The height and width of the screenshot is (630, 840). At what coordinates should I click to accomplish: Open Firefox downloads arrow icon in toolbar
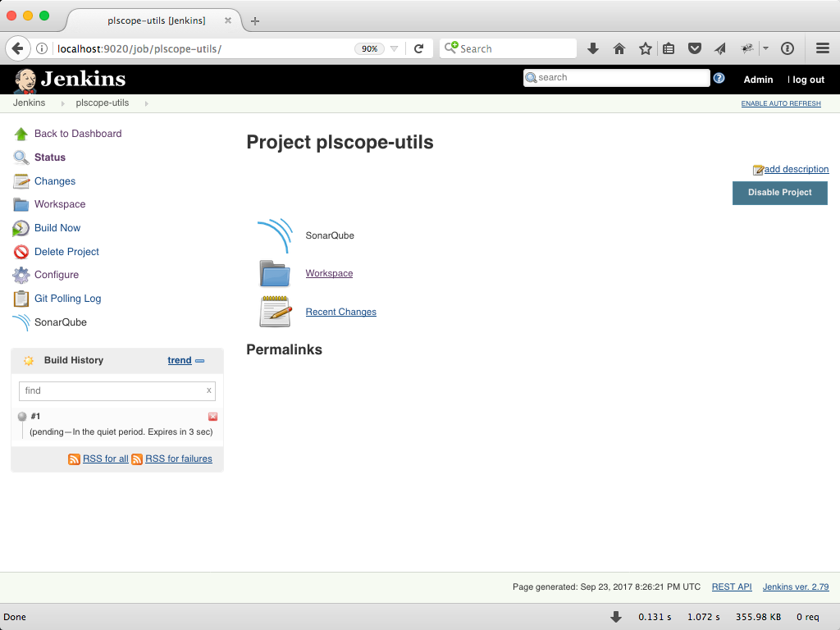(592, 48)
